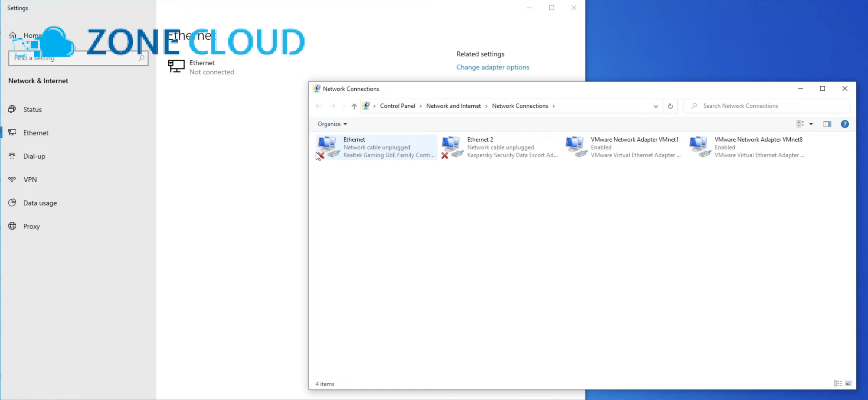Refresh the Network Connections address bar
Viewport: 868px width, 400px height.
[x=670, y=106]
